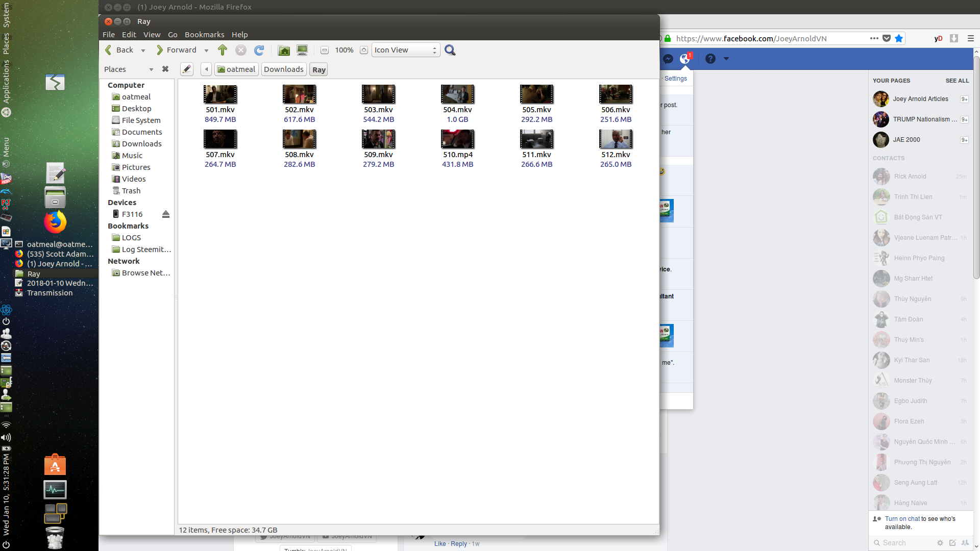Eject the F3116 device
The height and width of the screenshot is (551, 980).
[x=166, y=214]
